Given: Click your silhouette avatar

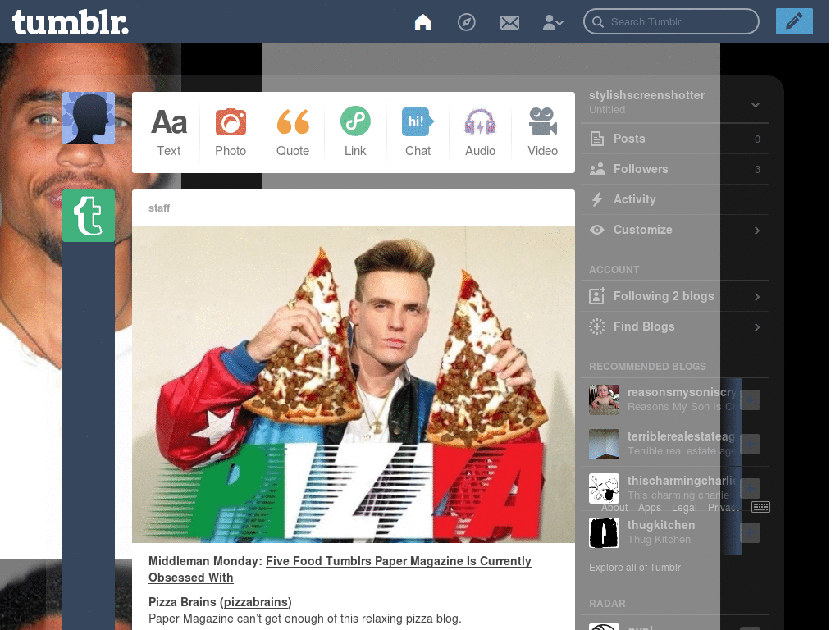Looking at the screenshot, I should pos(89,118).
